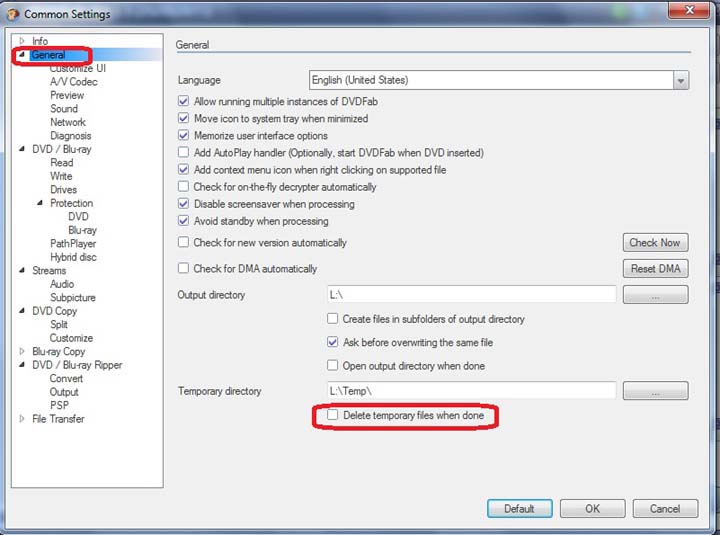
Task: Expand the Info tree node
Action: [x=22, y=41]
